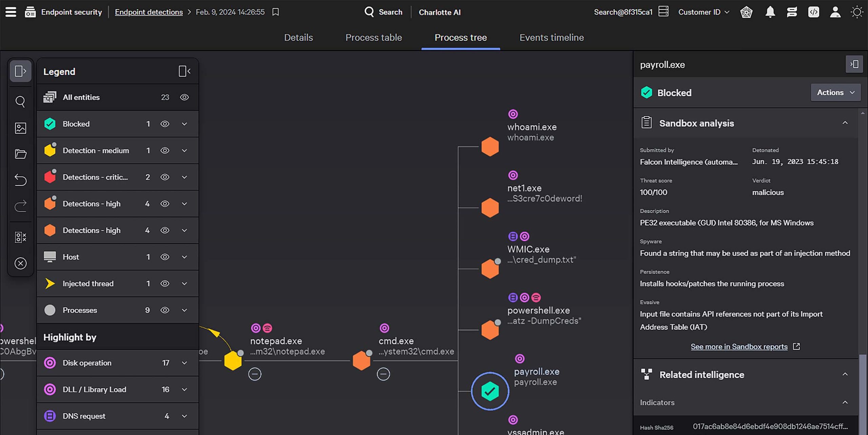Open the chat messages icon in header

792,12
